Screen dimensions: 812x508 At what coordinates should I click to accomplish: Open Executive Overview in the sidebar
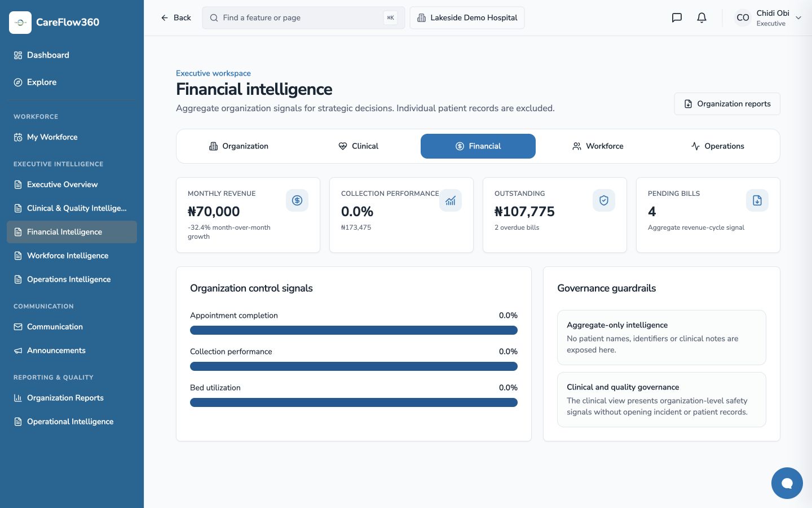click(72, 185)
